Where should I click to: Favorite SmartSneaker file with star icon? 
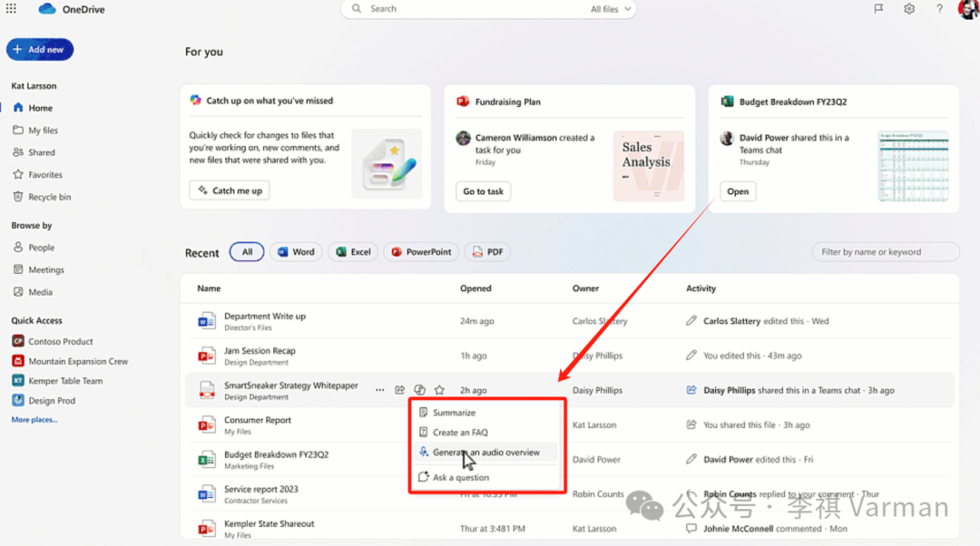(440, 390)
